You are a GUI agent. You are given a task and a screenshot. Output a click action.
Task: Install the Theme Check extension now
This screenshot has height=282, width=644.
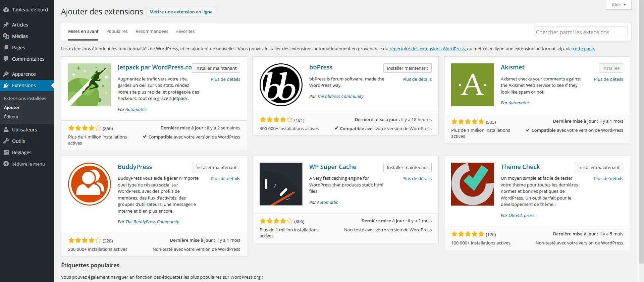pyautogui.click(x=599, y=167)
